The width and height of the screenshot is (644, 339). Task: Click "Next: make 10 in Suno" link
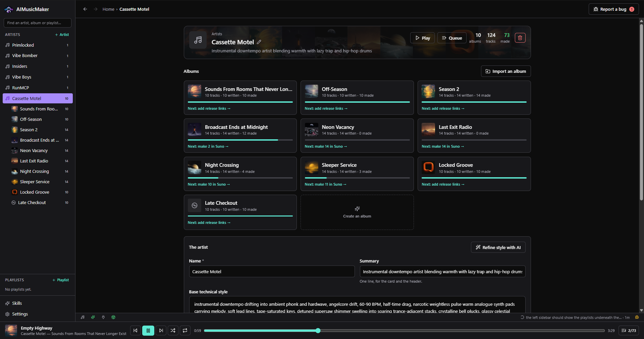coord(209,184)
